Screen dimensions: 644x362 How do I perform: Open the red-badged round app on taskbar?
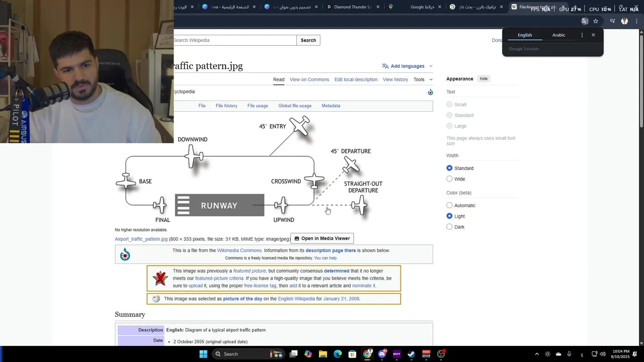click(x=441, y=354)
